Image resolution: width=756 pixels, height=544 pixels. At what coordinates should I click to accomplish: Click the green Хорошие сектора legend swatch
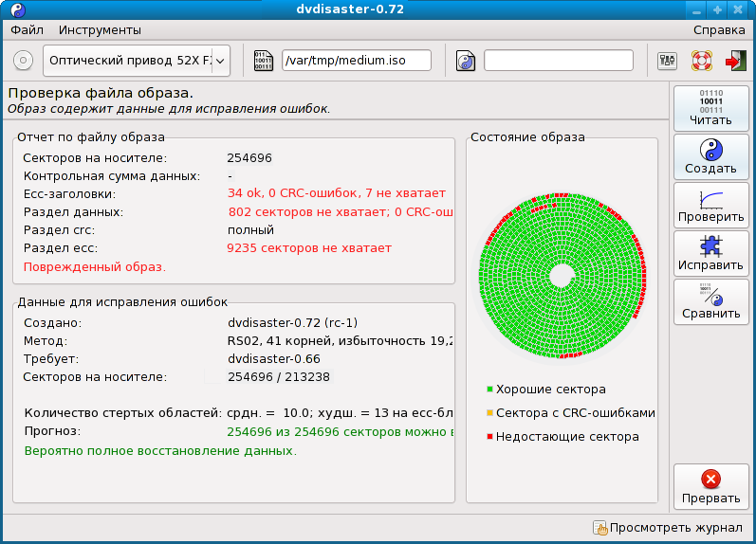489,389
